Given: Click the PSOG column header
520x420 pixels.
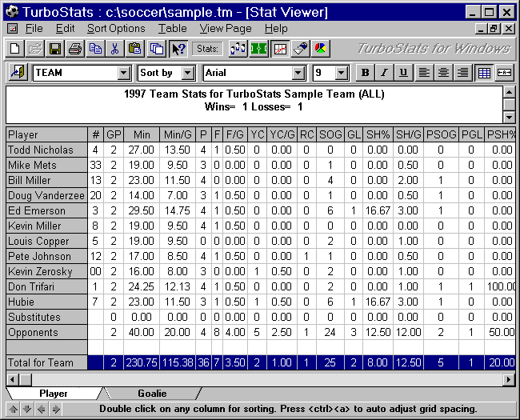Looking at the screenshot, I should coord(441,134).
